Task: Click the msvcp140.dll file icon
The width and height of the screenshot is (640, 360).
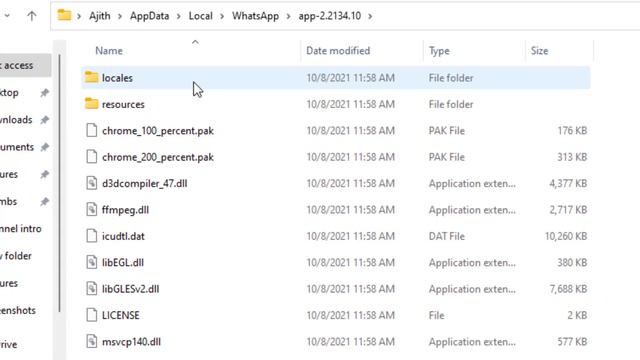Action: (x=91, y=341)
